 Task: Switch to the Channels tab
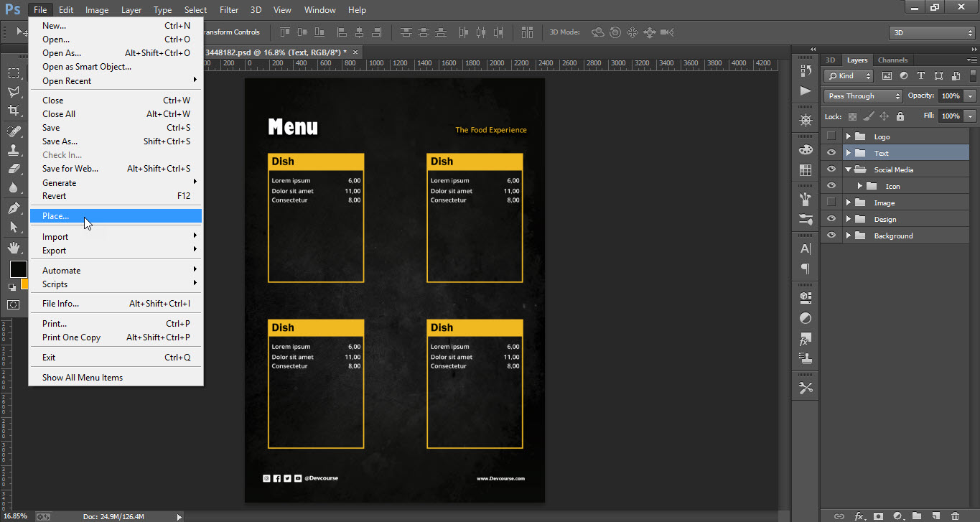[x=892, y=60]
